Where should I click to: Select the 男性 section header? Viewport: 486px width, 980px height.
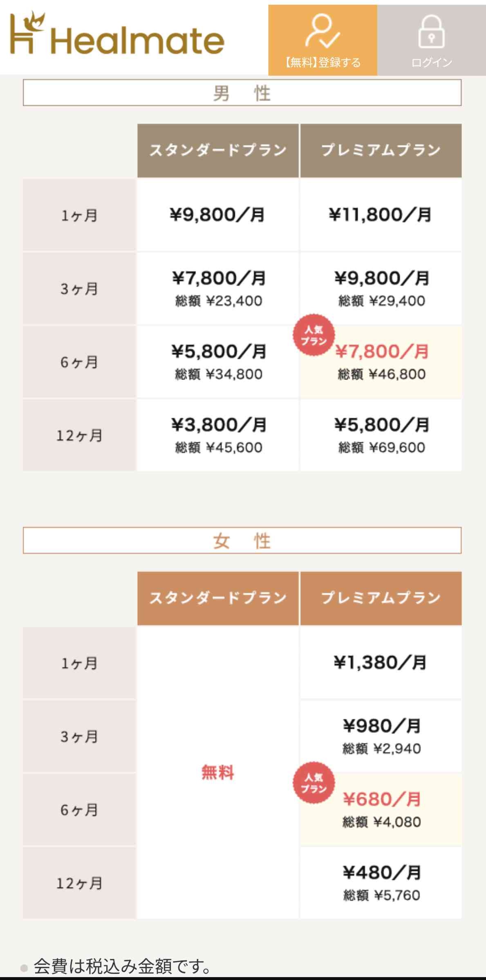pos(242,93)
